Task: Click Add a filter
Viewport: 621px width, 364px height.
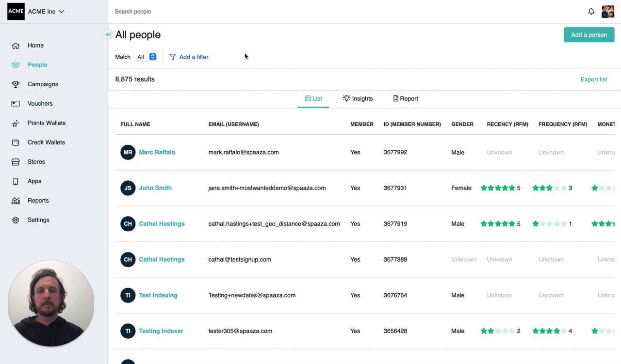Action: tap(189, 57)
